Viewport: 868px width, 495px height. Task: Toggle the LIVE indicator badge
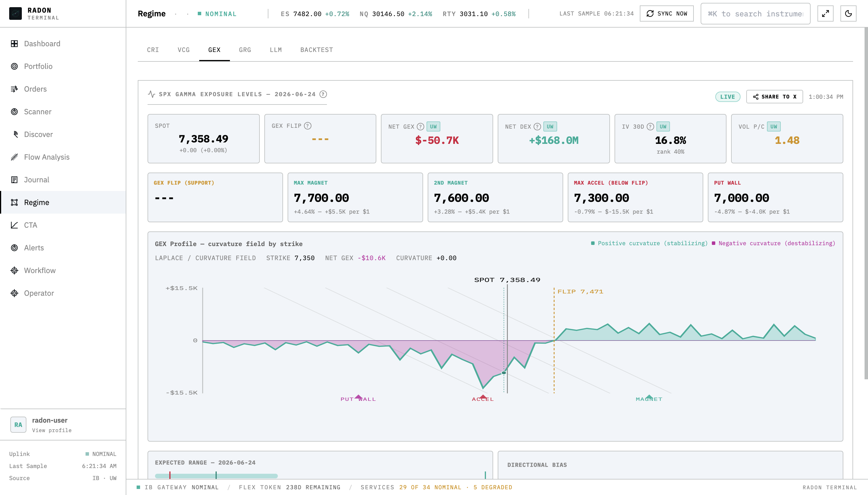click(x=727, y=97)
